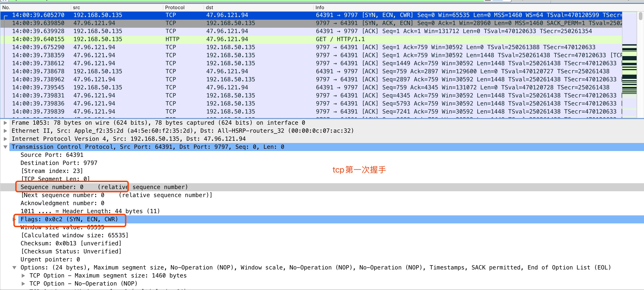Sort packets by the Protocol column
This screenshot has height=290, width=644.
183,8
